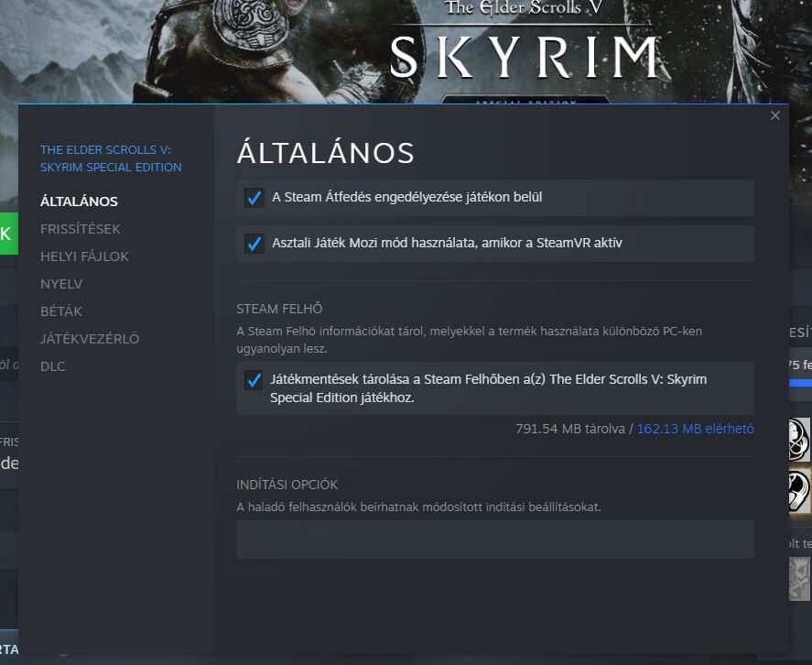Open the JÁTÉKVEZÉRLŐ section
The image size is (812, 665).
90,339
